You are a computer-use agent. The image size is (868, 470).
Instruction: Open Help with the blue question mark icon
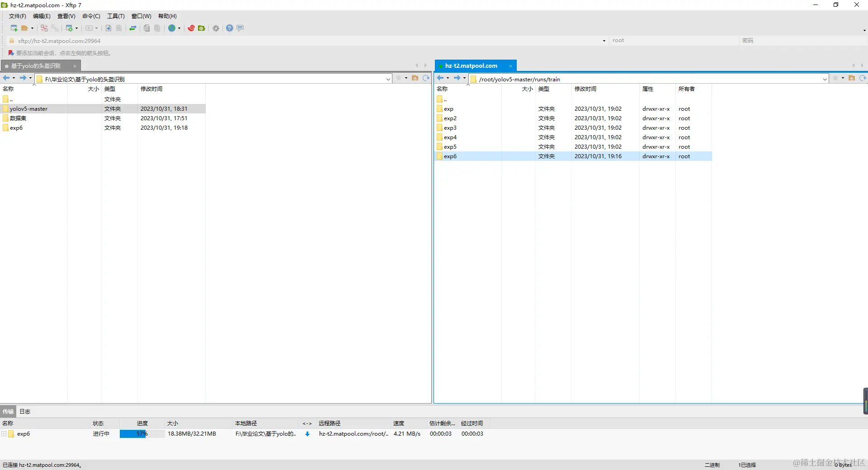(230, 28)
